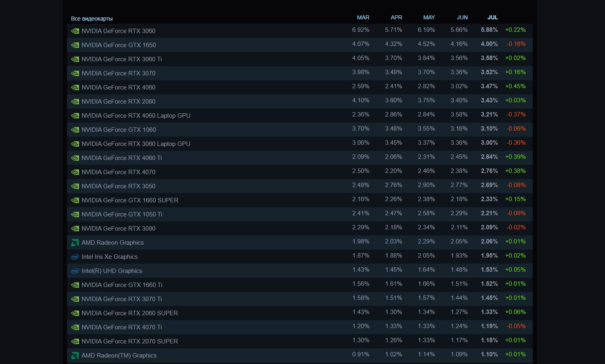Viewport: 605px width, 364px height.
Task: Click the RTX 4060 July share 3.47%
Action: coord(489,86)
